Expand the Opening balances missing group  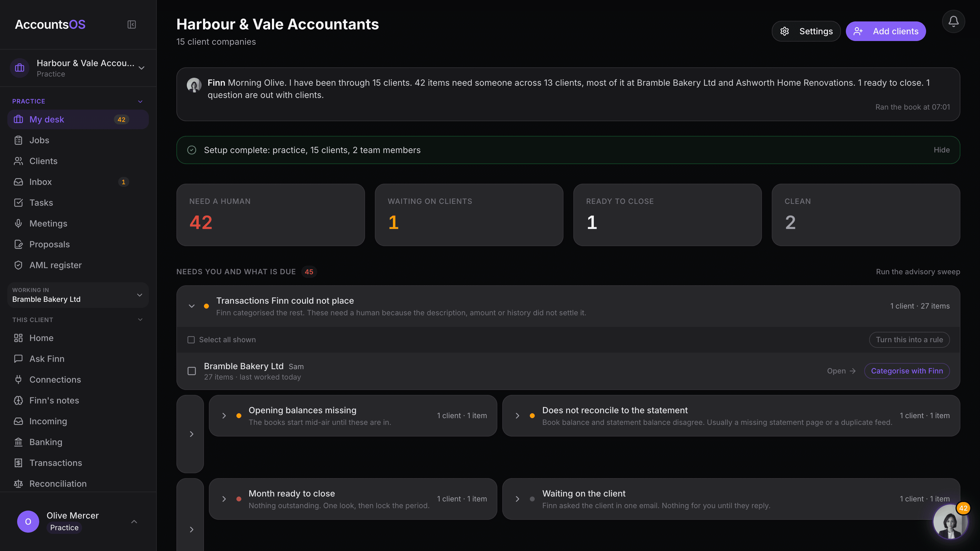click(224, 416)
